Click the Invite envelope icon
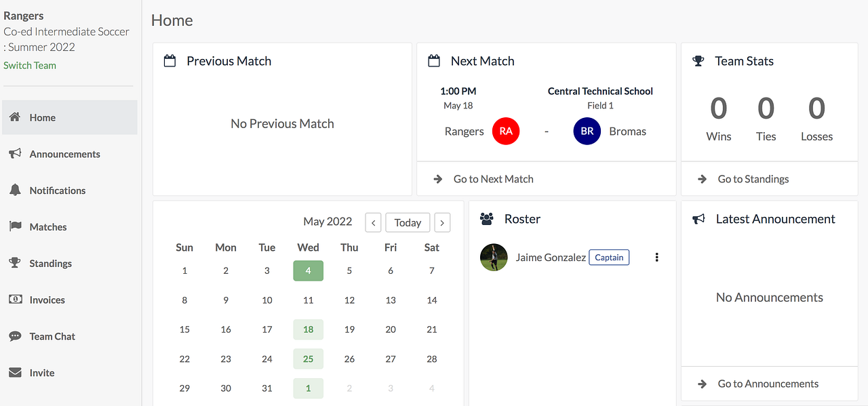This screenshot has width=868, height=406. pos(15,373)
